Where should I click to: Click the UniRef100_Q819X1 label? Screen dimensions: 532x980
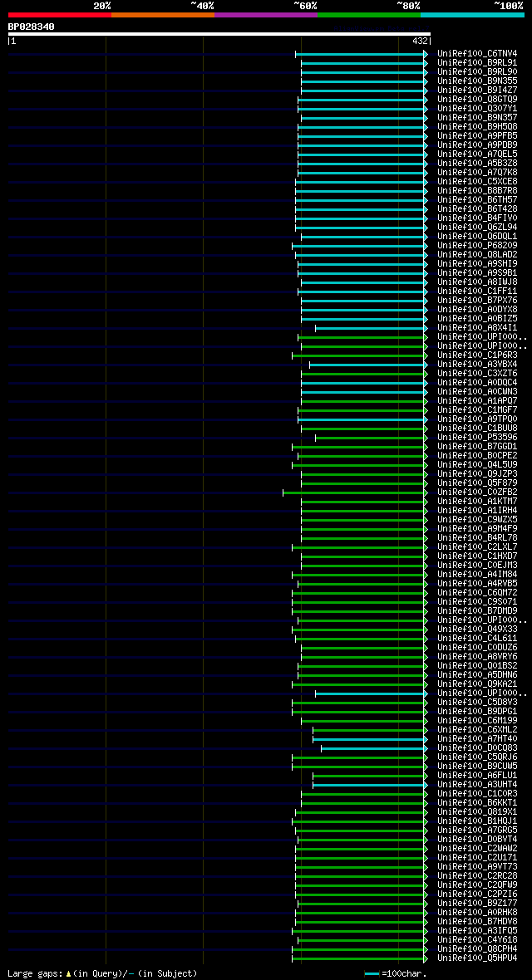(x=477, y=812)
